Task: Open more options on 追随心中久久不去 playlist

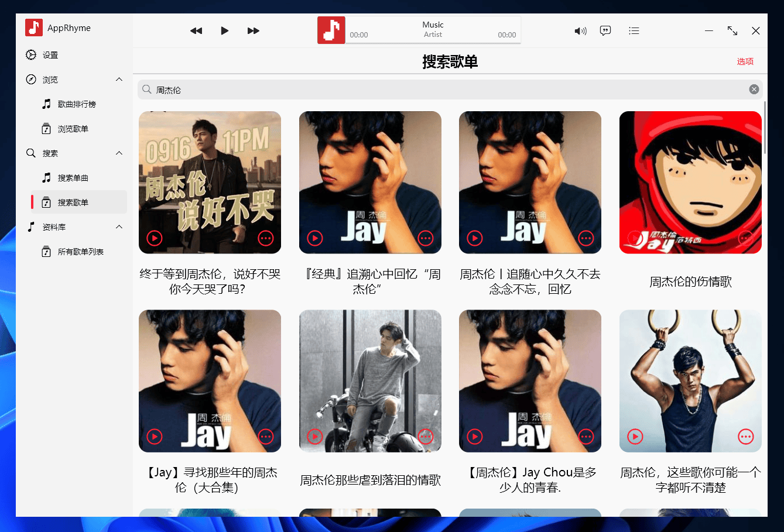Action: click(x=586, y=238)
